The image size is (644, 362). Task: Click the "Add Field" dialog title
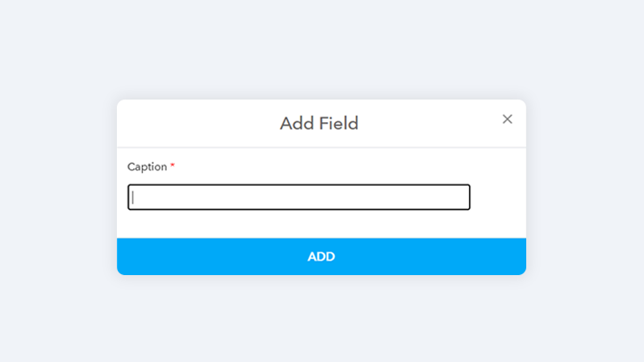319,123
